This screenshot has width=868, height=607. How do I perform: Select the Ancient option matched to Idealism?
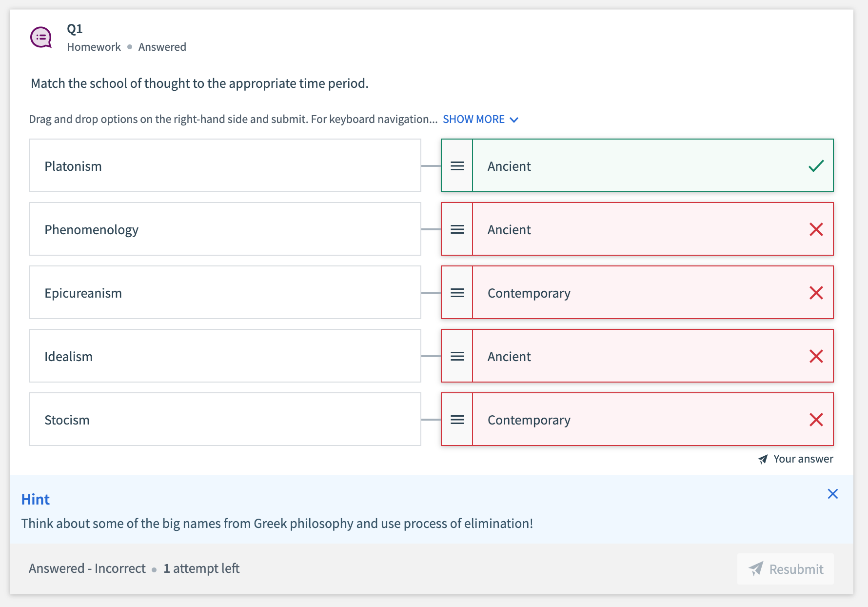coord(634,356)
